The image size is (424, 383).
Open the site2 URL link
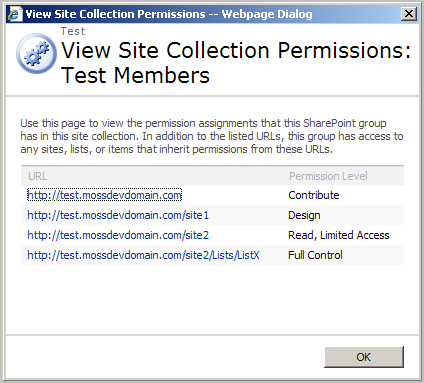click(x=118, y=235)
